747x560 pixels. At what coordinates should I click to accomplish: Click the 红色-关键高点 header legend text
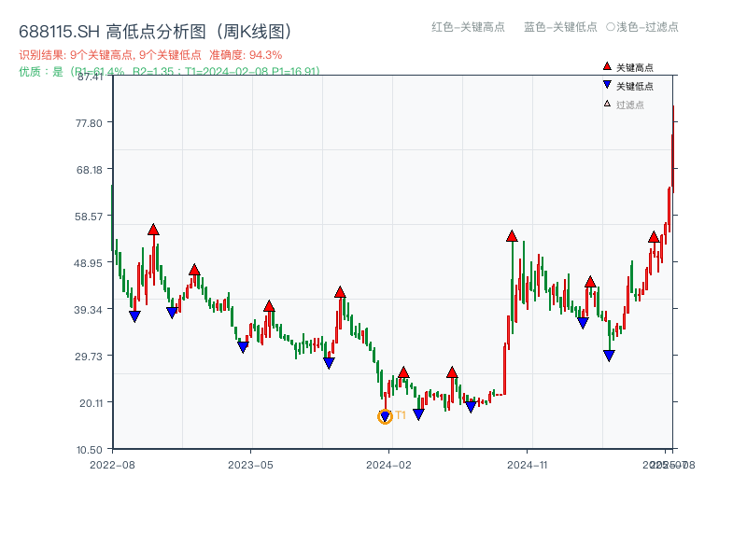[x=468, y=27]
